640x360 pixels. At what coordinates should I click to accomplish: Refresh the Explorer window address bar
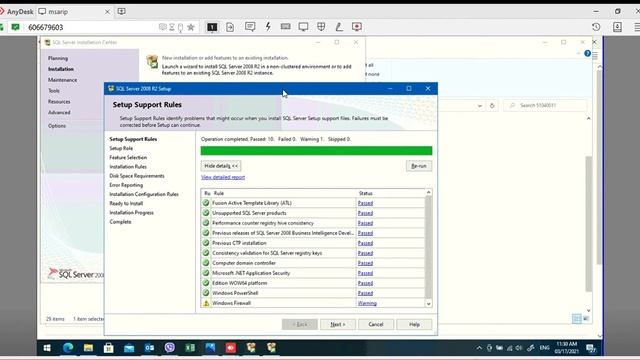click(492, 105)
